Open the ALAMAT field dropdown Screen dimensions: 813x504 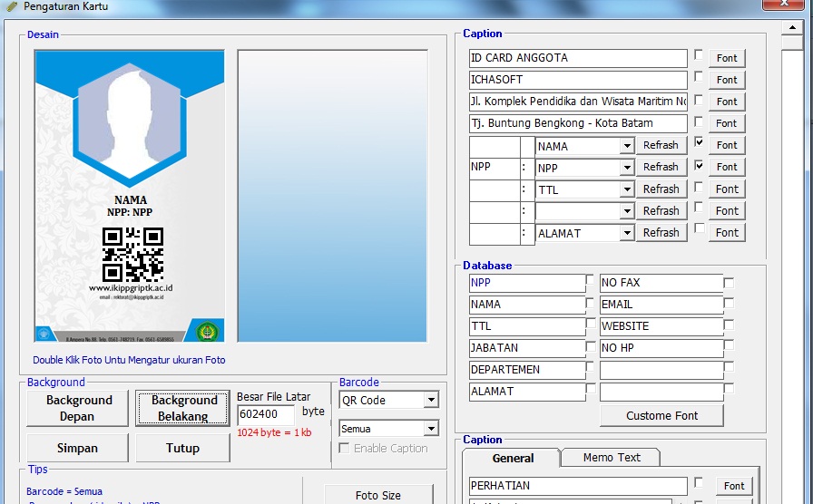pyautogui.click(x=627, y=233)
